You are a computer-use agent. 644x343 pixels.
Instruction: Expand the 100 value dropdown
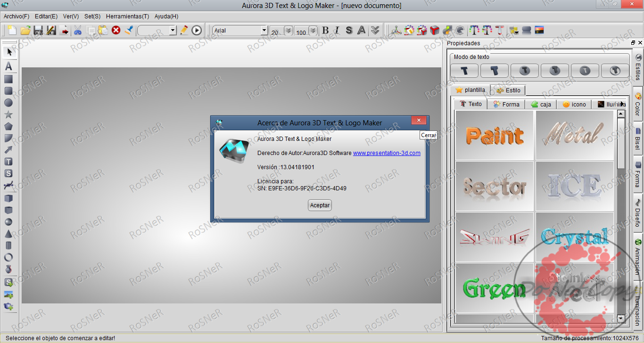click(314, 31)
